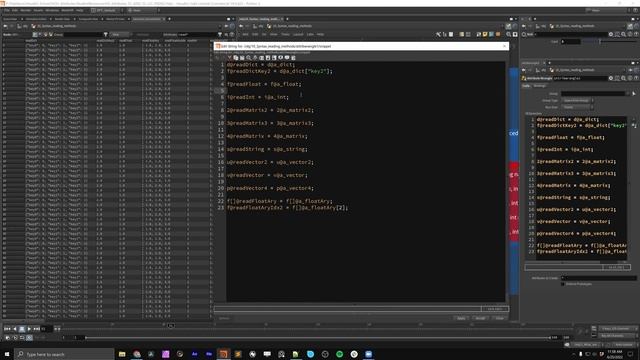Open the Windows Start menu
Viewport: 640px width, 360px height.
coord(7,354)
